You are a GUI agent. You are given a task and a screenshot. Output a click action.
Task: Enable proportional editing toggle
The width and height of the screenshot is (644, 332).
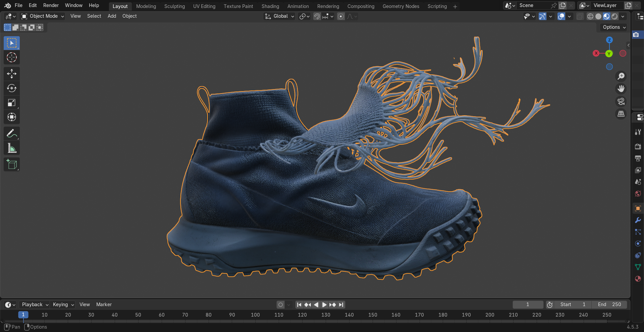(341, 16)
